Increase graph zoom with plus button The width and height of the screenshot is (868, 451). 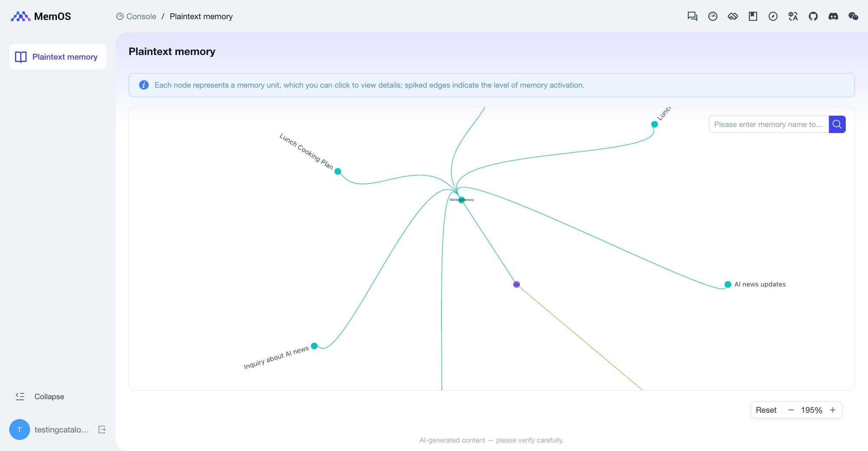point(832,410)
